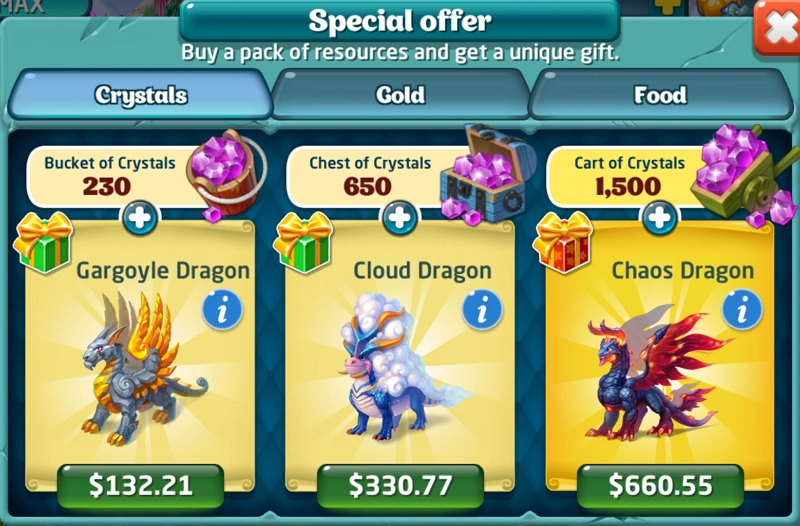Switch to the Food tab

(x=660, y=95)
